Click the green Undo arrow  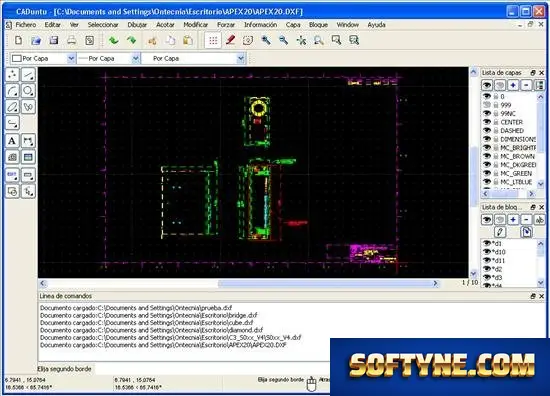click(113, 40)
